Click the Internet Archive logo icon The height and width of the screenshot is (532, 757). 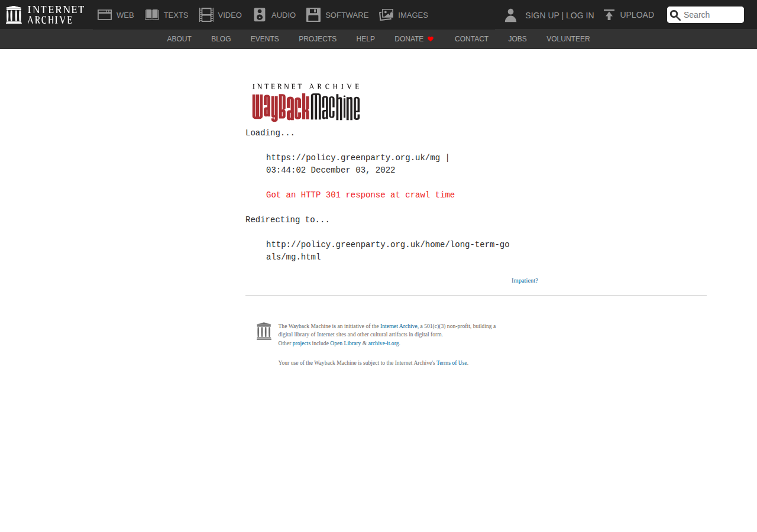(14, 15)
